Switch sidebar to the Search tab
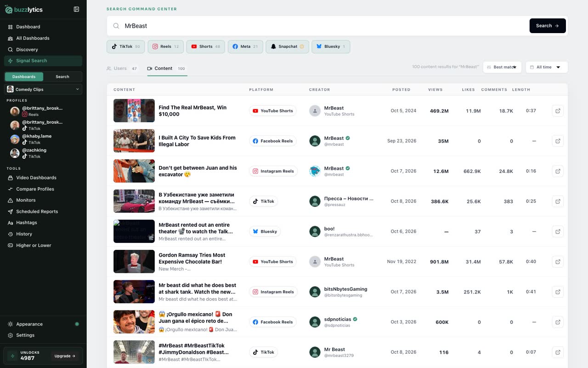Screen dimensions: 588x368 [x=62, y=77]
